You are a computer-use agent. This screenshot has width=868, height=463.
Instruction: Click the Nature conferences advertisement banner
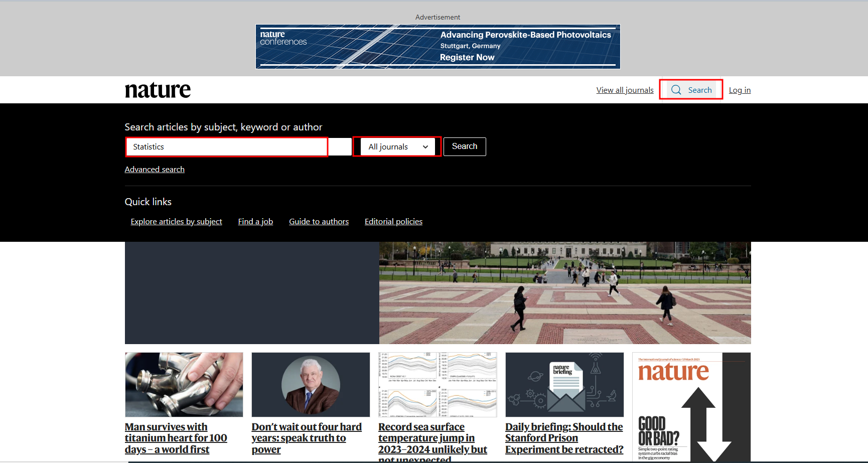438,47
